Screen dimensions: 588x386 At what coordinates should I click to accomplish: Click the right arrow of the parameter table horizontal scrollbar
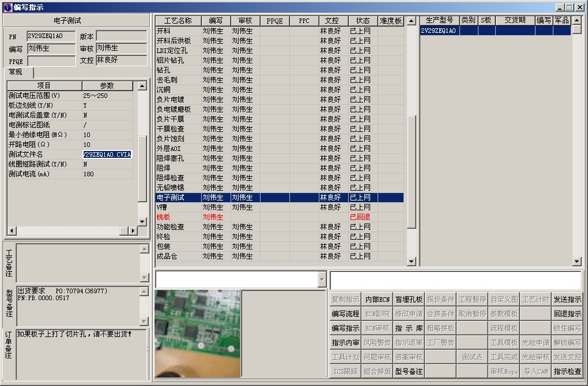tap(133, 231)
